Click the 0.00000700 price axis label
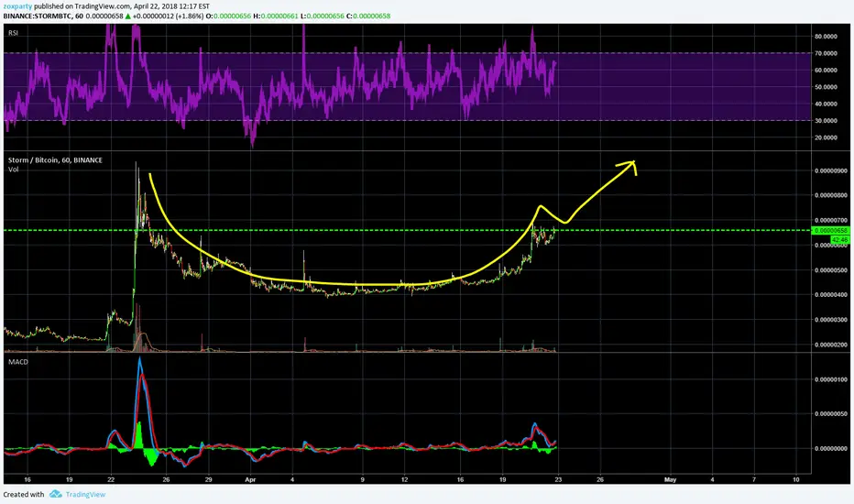 pos(831,220)
